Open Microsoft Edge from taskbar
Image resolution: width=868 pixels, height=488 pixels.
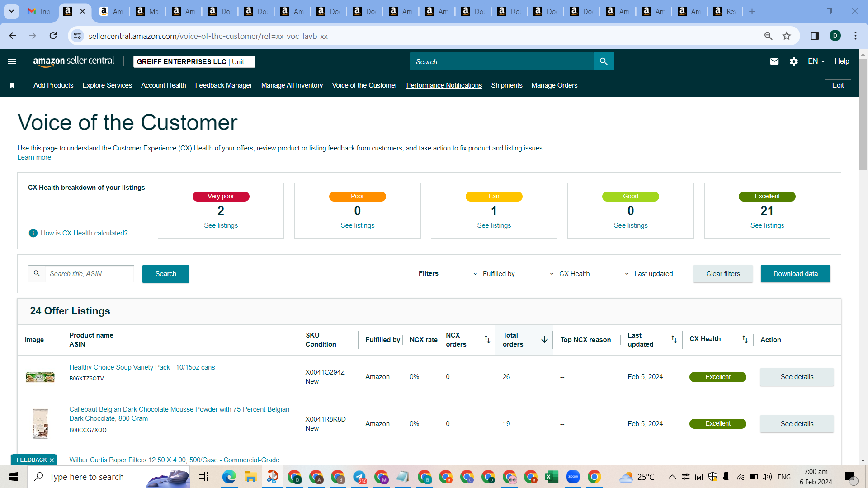229,477
